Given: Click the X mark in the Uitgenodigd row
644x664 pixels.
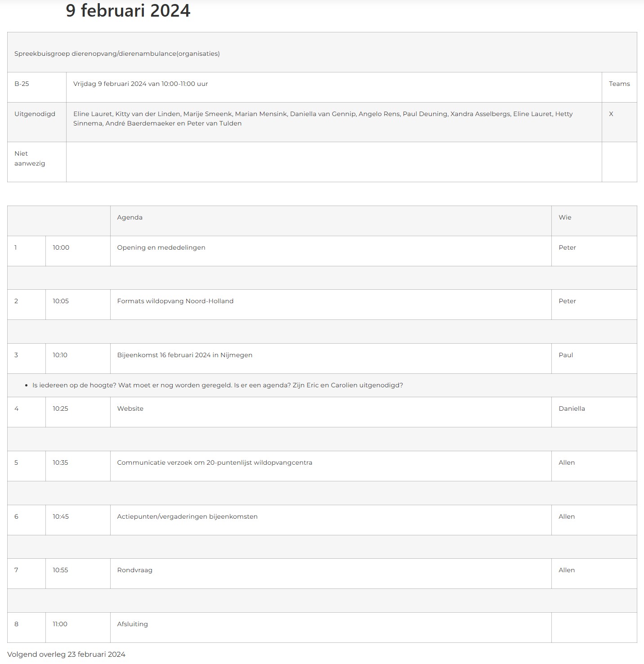Looking at the screenshot, I should coord(611,114).
